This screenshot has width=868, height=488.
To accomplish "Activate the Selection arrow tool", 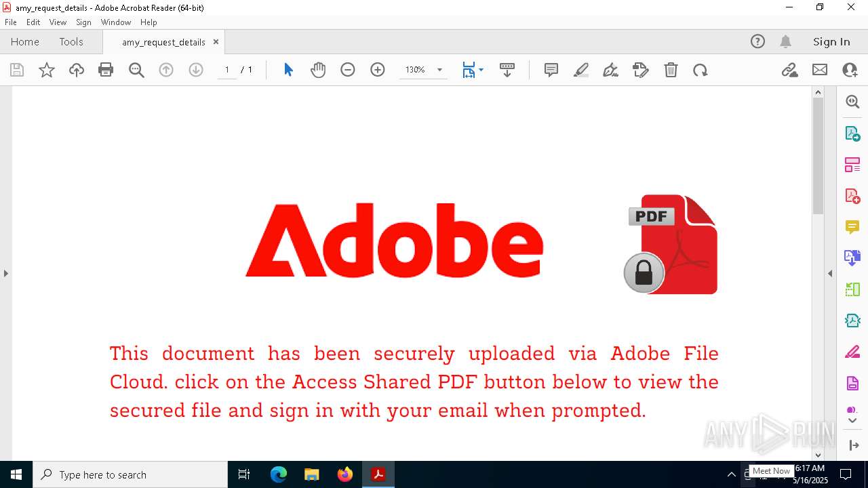I will 288,70.
